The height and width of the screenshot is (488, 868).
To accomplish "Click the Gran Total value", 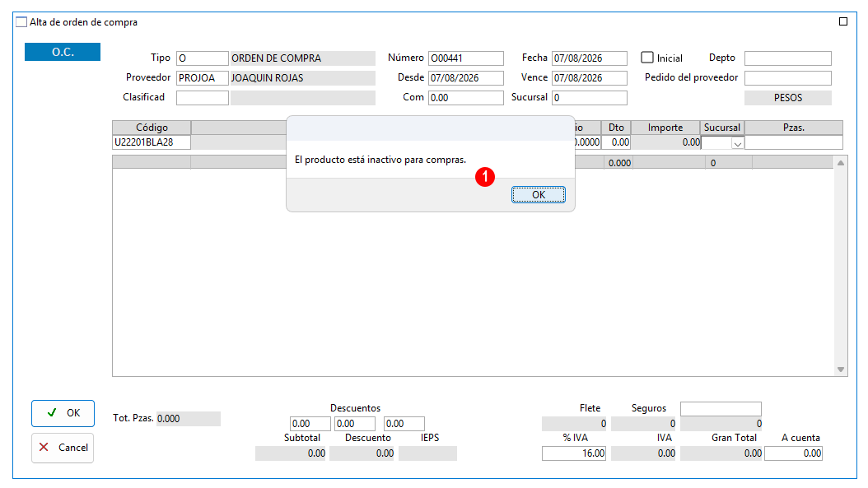I will [721, 453].
